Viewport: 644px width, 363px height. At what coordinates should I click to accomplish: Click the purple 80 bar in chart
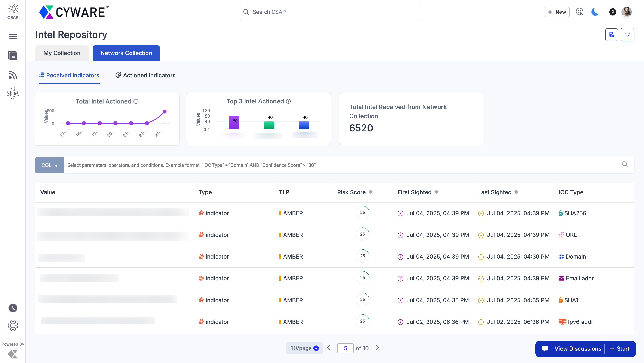coord(234,122)
